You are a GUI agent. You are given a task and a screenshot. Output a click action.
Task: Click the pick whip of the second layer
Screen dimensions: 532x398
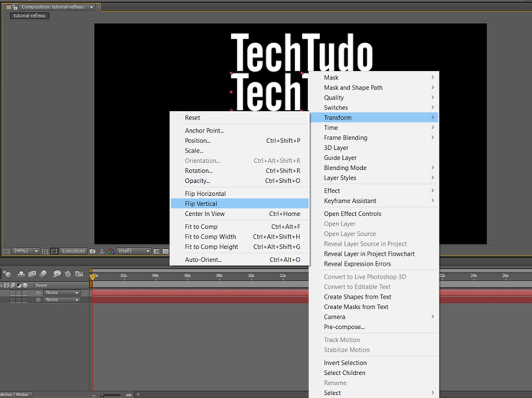[x=38, y=300]
